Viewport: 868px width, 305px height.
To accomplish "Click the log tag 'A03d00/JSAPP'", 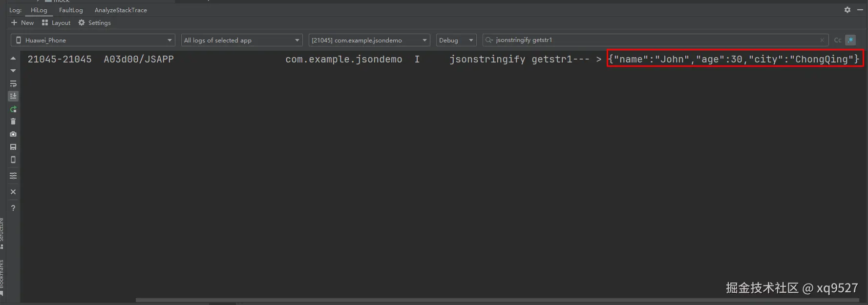I will click(139, 59).
